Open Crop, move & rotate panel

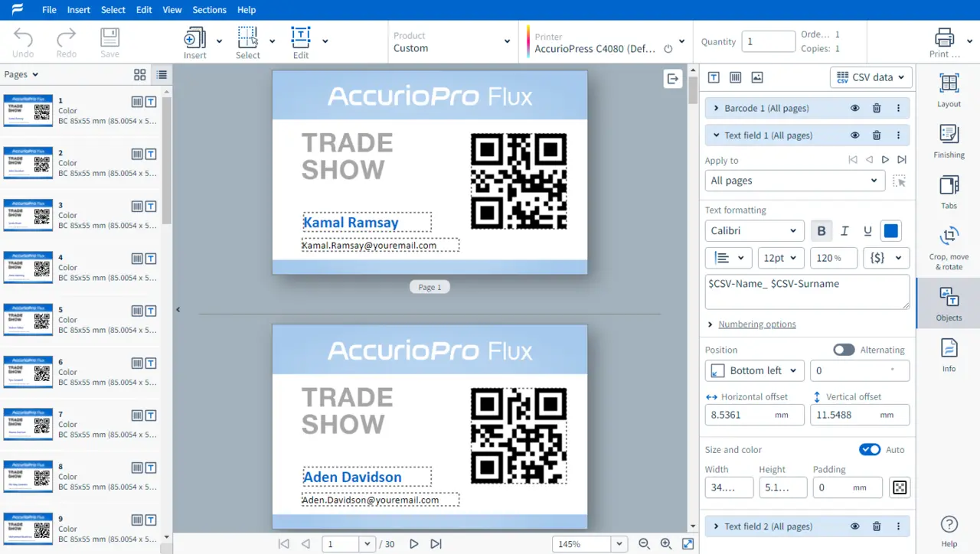point(949,248)
